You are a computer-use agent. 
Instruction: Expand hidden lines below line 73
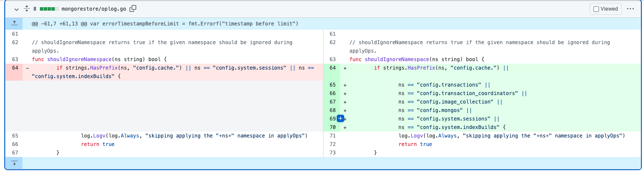[x=14, y=163]
